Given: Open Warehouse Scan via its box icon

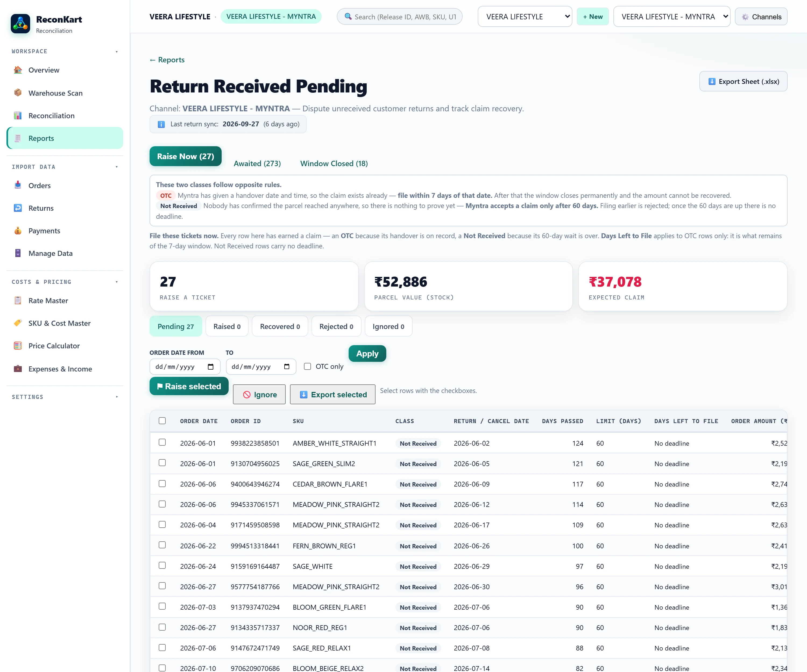Looking at the screenshot, I should pyautogui.click(x=18, y=92).
